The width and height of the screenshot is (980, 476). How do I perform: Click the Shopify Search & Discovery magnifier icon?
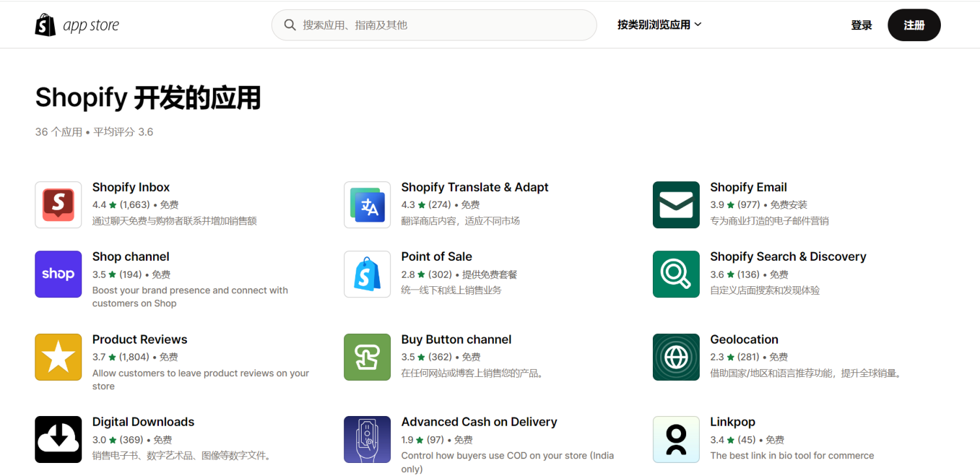[676, 274]
